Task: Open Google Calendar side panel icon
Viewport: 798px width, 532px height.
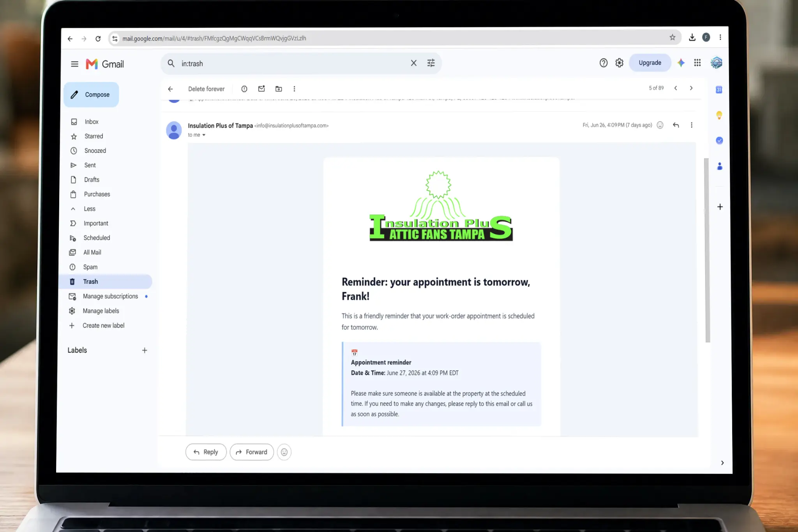Action: (719, 90)
